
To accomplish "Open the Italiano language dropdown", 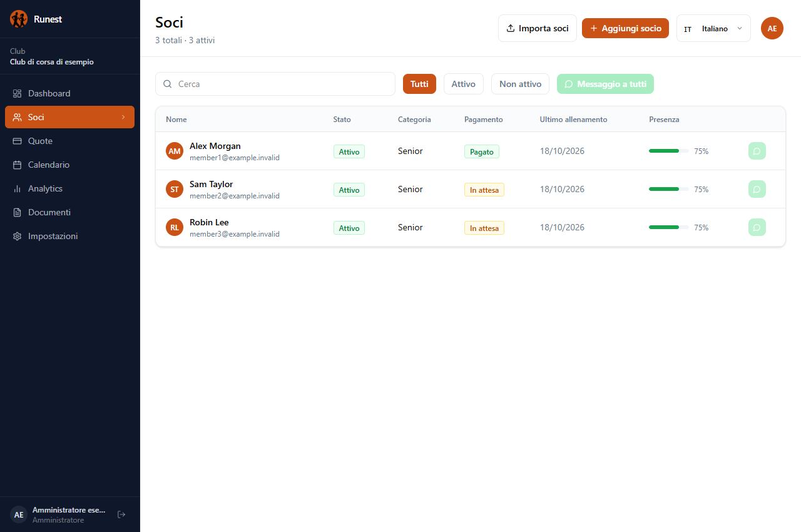I will click(x=713, y=28).
